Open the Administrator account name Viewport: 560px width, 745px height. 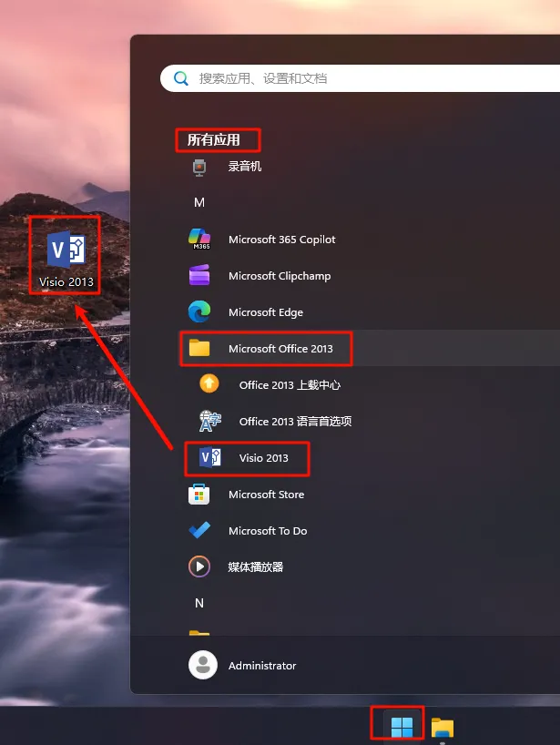[x=262, y=666]
